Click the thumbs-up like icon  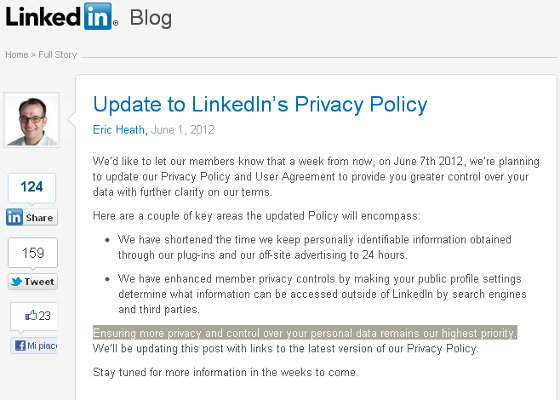(31, 315)
